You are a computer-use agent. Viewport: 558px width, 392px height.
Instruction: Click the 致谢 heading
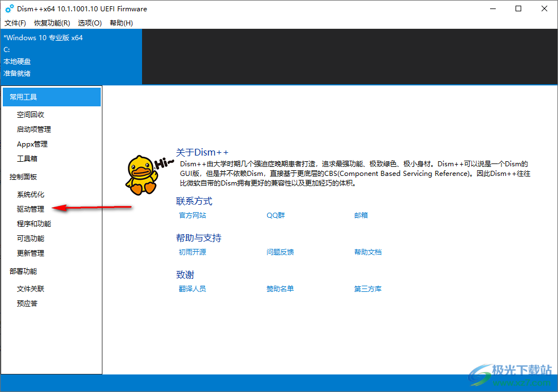click(x=185, y=274)
